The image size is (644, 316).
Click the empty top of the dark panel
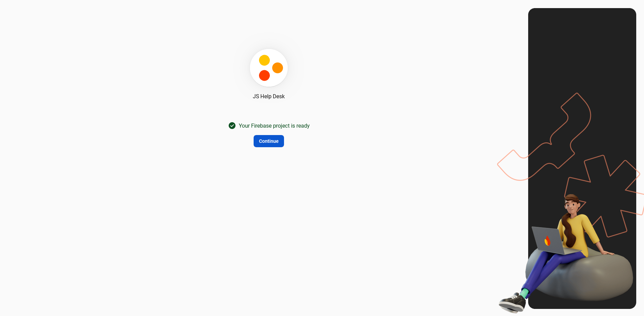(582, 41)
